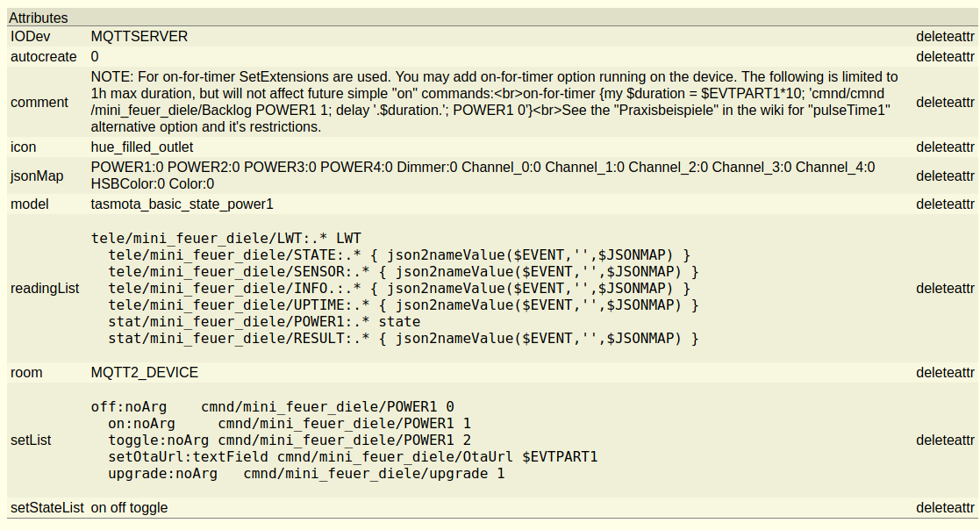Click deleteattr for autocreate row
The height and width of the screenshot is (530, 980).
tap(945, 56)
